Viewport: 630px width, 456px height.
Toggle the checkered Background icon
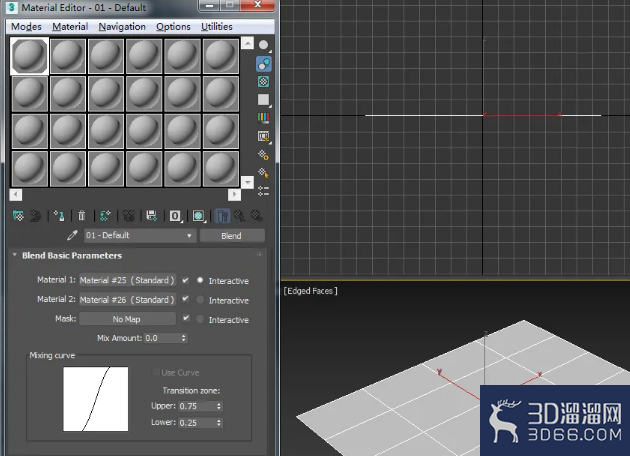[x=264, y=82]
